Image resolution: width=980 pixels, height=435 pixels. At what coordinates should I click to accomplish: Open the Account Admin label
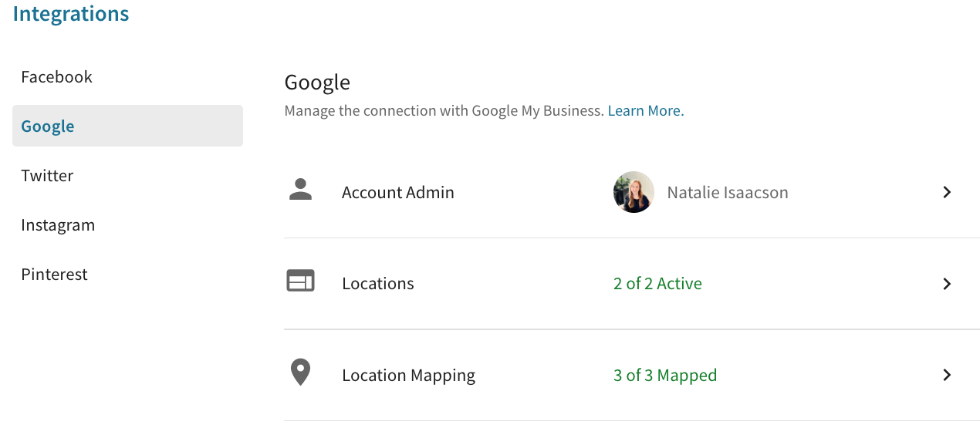coord(398,192)
